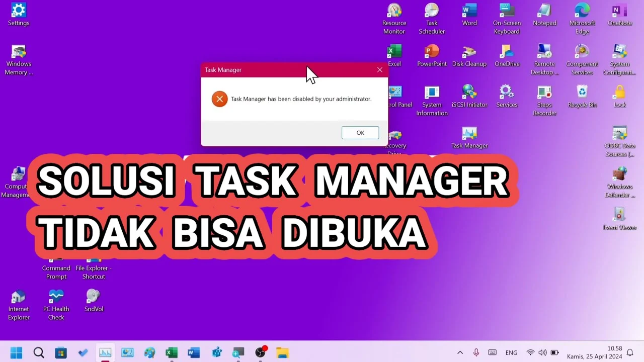The height and width of the screenshot is (362, 644).
Task: Open the notification bell in the tray
Action: [629, 352]
